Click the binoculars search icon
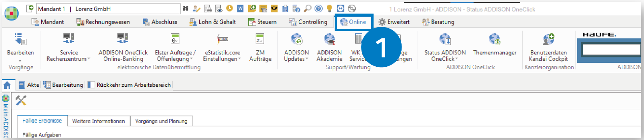Viewport: 644px width, 140px height. tap(186, 9)
